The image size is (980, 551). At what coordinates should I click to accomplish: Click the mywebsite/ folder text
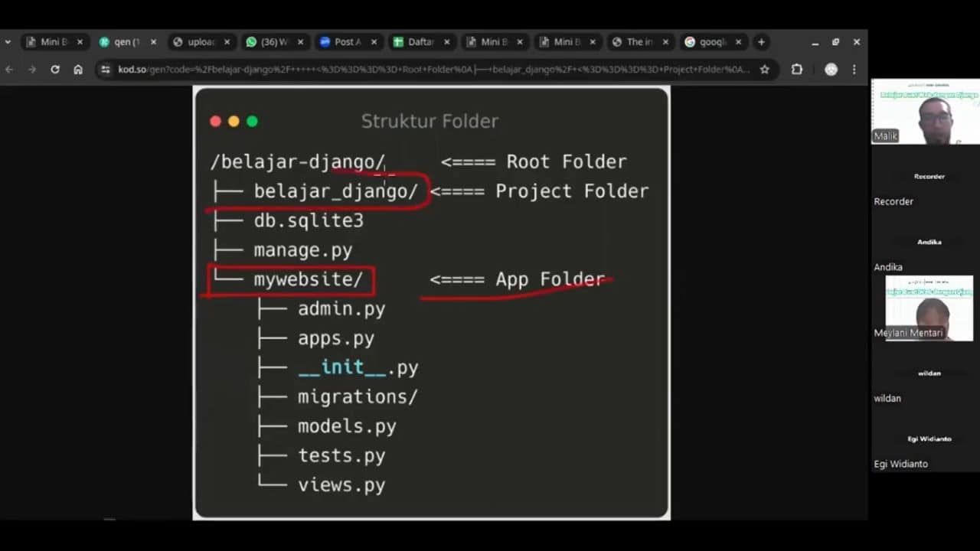[308, 279]
